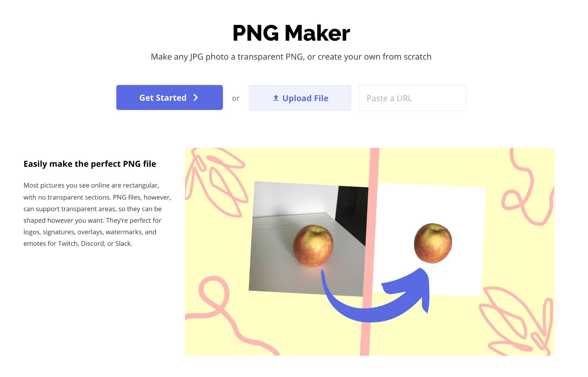Focus the Paste a URL field
This screenshot has width=588, height=377.
tap(412, 98)
